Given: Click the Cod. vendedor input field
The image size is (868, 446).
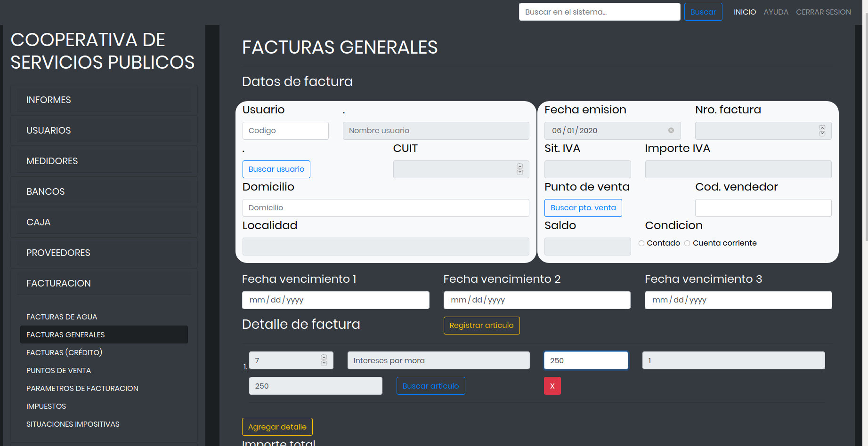Looking at the screenshot, I should [763, 208].
